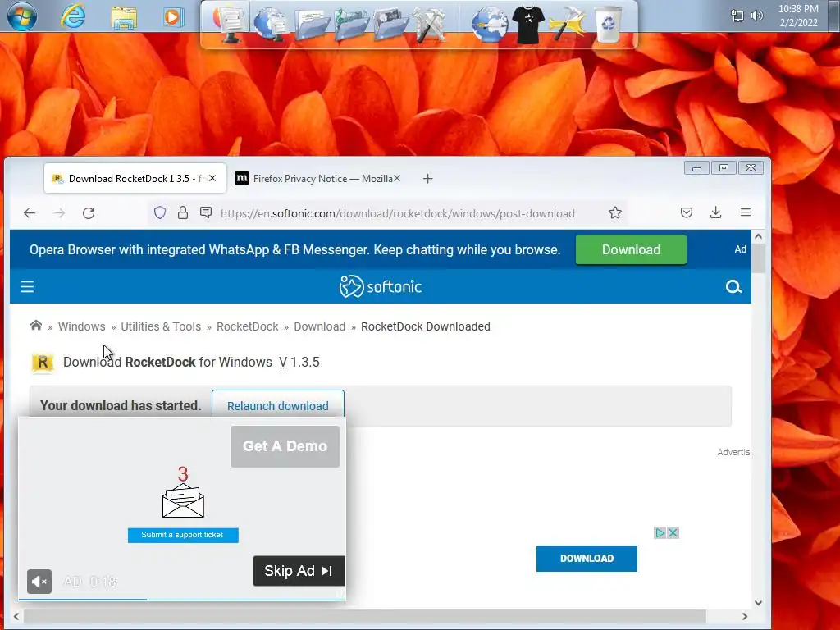The image size is (840, 630).
Task: Close the banner ad with X
Action: [x=673, y=533]
